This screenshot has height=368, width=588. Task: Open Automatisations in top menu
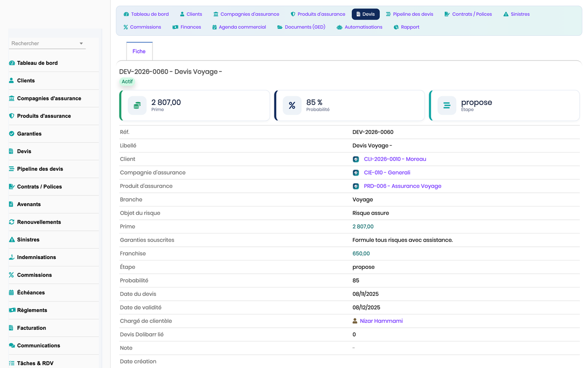[360, 27]
